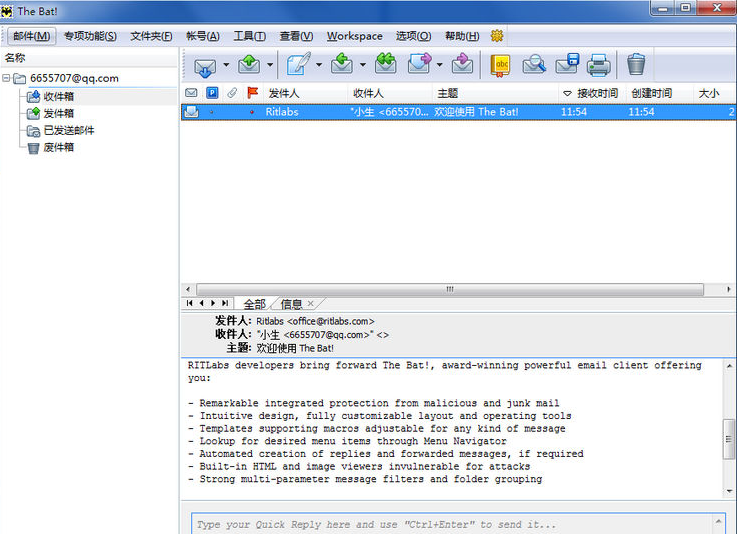Click the Delete message trash icon
Viewport: 737px width, 534px height.
tap(636, 64)
